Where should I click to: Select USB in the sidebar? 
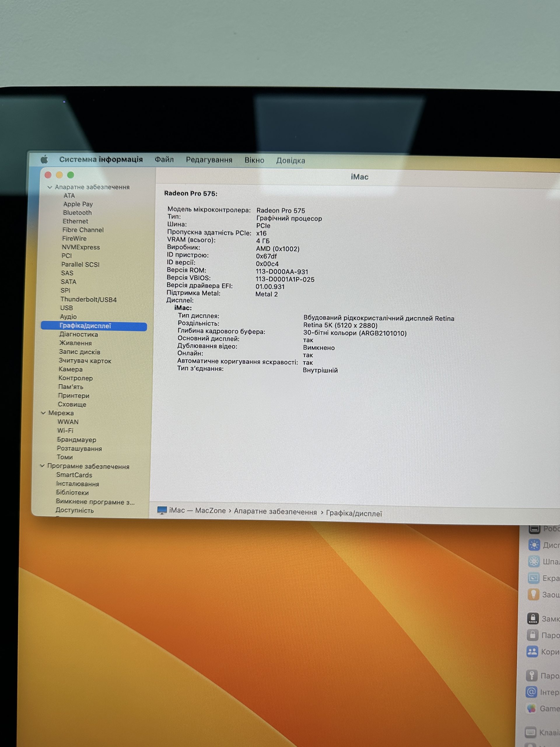tap(66, 308)
